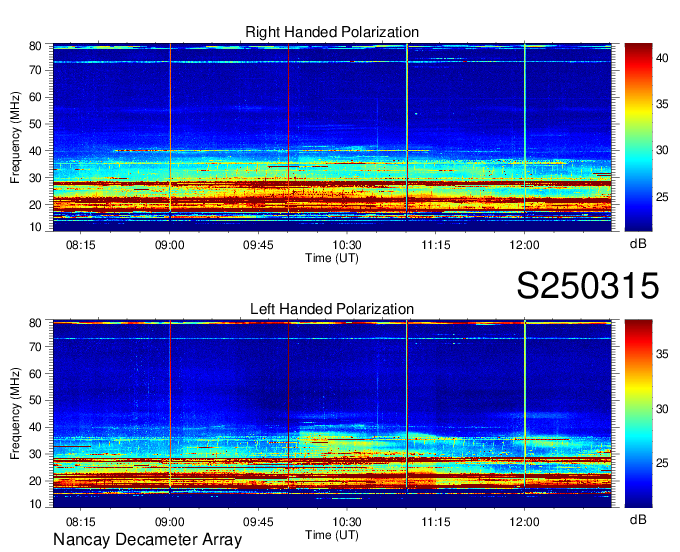This screenshot has height=552, width=680.
Task: Click the "Left Handed Polarization" plot title
Action: [x=332, y=309]
